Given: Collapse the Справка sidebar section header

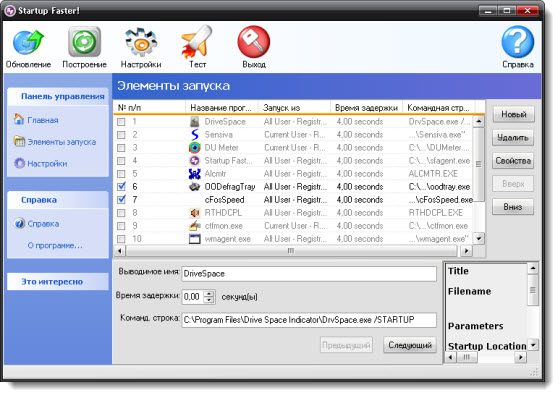Looking at the screenshot, I should (x=58, y=200).
